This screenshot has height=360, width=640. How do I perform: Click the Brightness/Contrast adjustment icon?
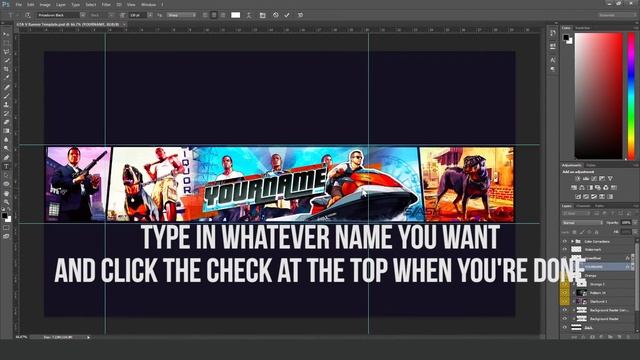tap(578, 178)
